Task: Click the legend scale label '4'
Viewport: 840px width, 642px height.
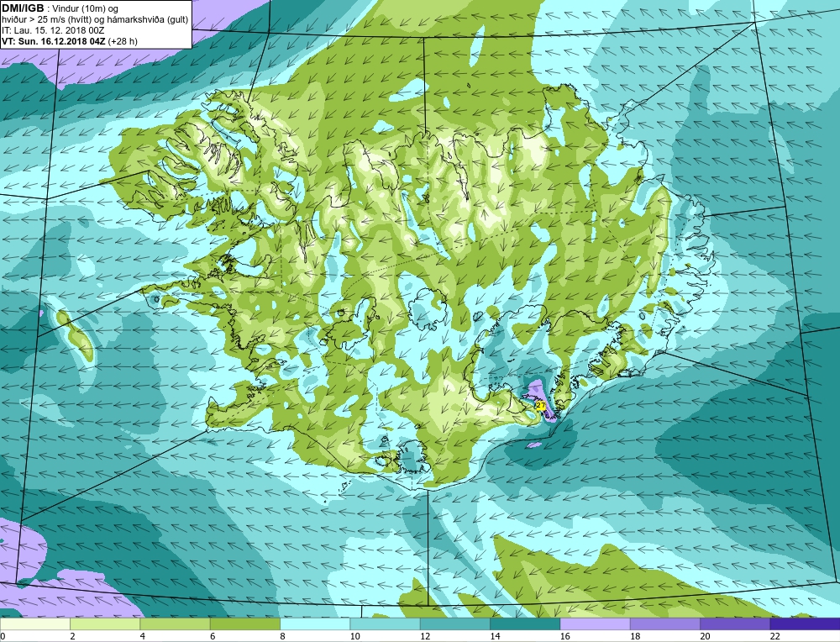Action: pyautogui.click(x=143, y=636)
